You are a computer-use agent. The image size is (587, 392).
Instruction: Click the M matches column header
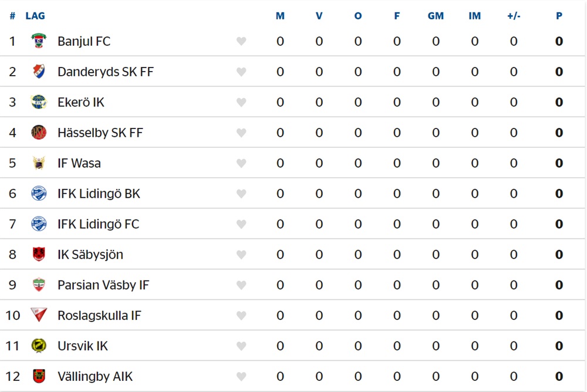280,16
